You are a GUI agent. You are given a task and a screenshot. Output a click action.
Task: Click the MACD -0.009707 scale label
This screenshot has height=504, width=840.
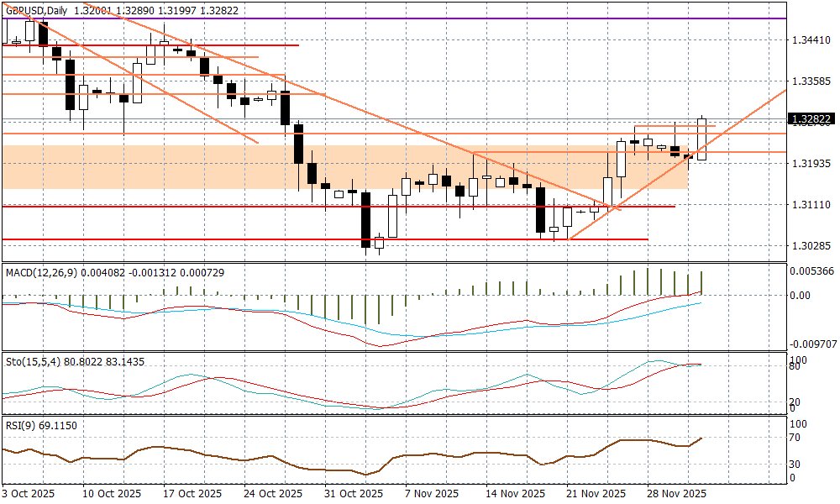click(812, 344)
